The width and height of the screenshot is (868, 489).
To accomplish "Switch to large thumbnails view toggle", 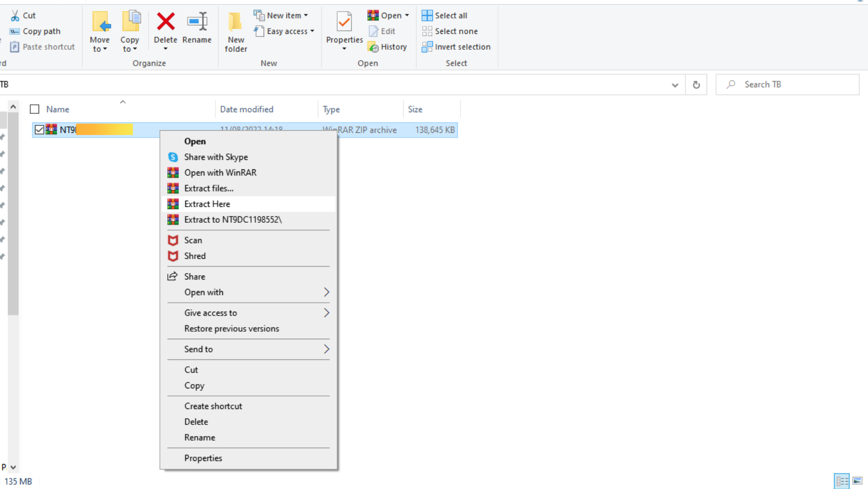I will (857, 481).
